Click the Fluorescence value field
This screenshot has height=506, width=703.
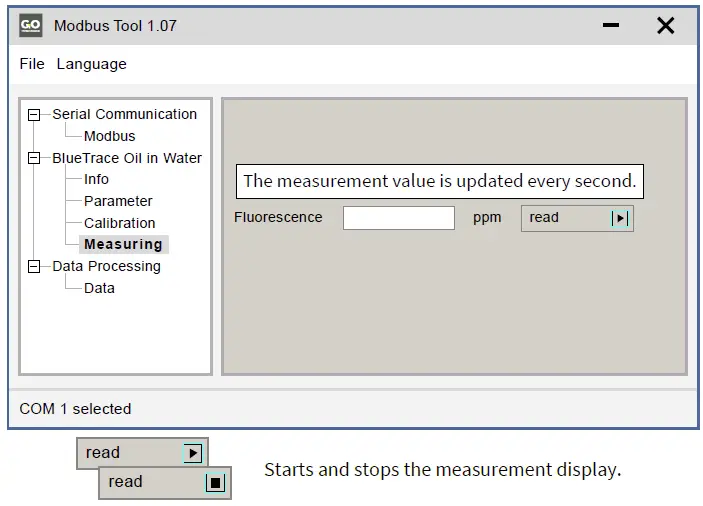(x=399, y=218)
